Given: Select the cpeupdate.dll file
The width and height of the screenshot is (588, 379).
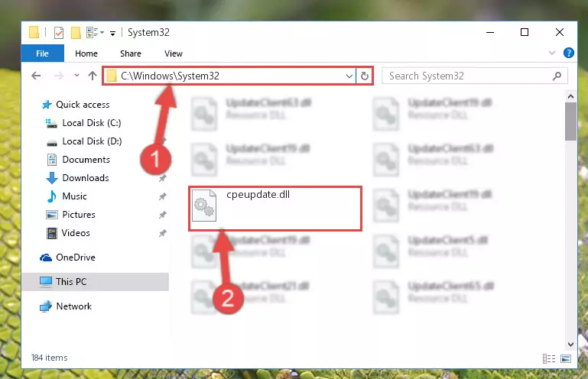Looking at the screenshot, I should pos(275,209).
